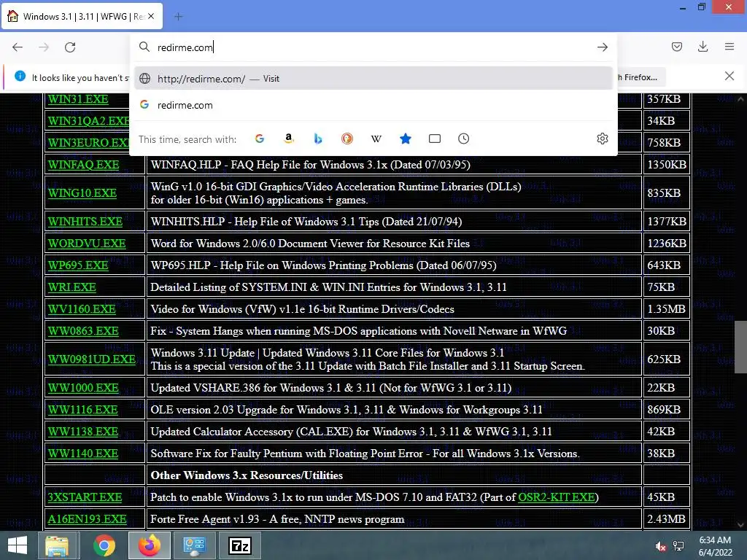
Task: Click the scrollbar up arrow
Action: click(x=740, y=99)
